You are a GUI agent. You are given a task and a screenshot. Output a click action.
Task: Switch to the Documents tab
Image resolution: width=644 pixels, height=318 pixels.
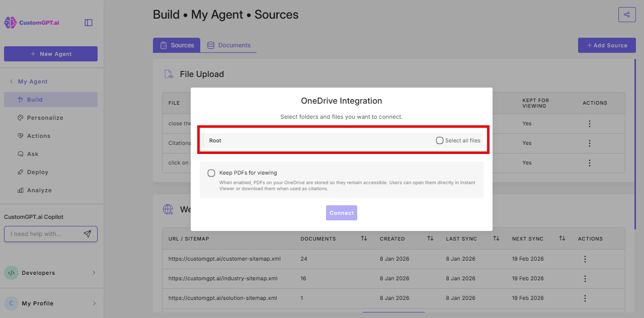[228, 45]
